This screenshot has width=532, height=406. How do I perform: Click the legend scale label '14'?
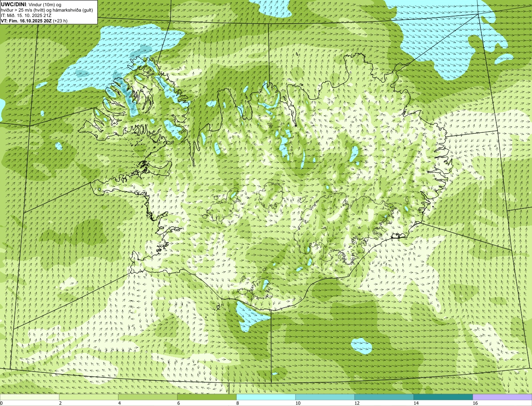(416, 403)
